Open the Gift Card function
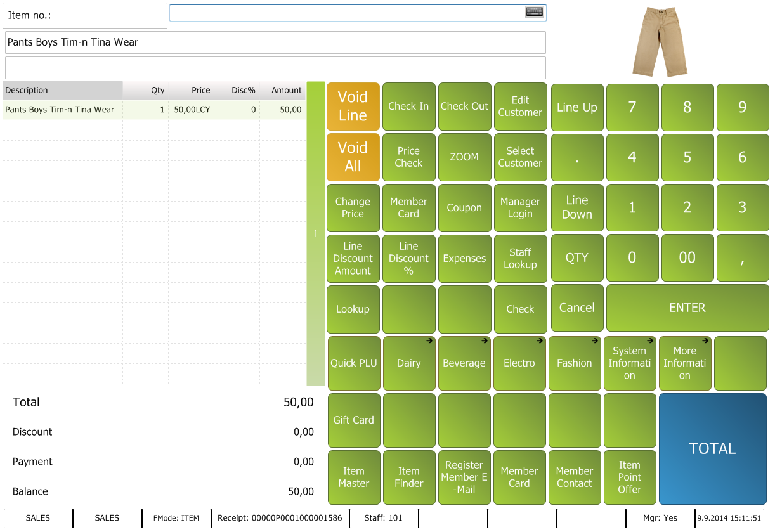 pyautogui.click(x=354, y=420)
